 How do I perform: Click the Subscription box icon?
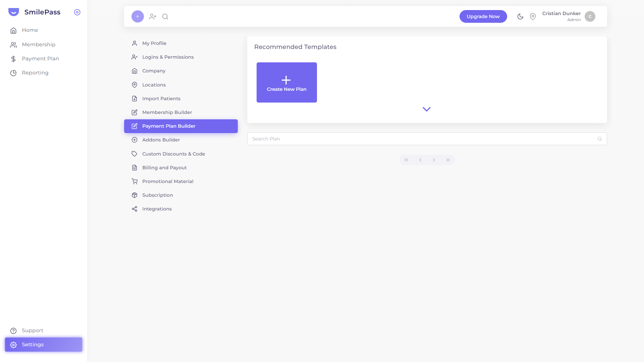coord(135,195)
